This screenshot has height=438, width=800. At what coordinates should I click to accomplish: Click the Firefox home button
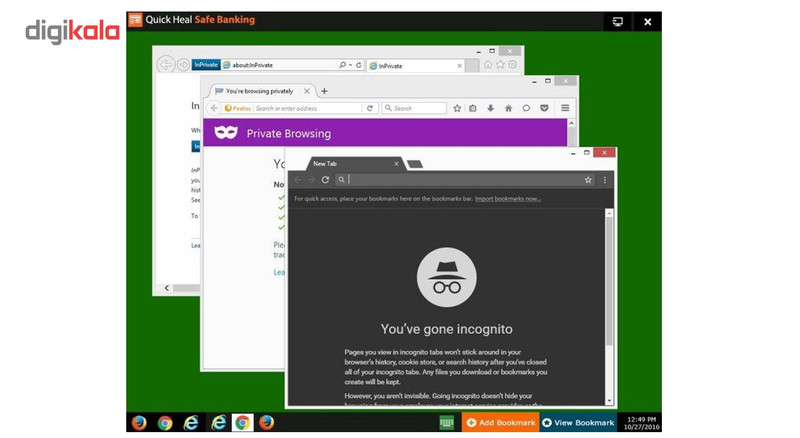click(508, 108)
